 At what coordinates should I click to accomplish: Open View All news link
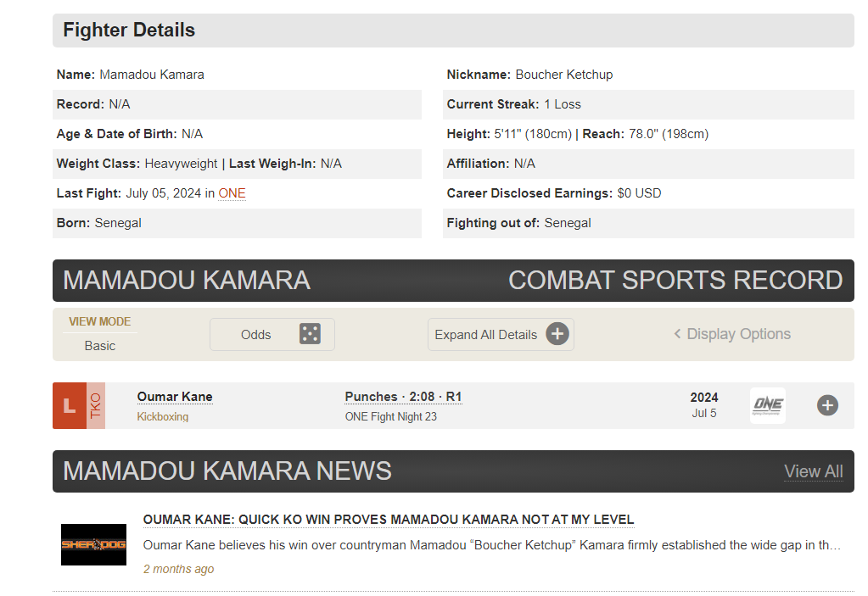point(813,471)
